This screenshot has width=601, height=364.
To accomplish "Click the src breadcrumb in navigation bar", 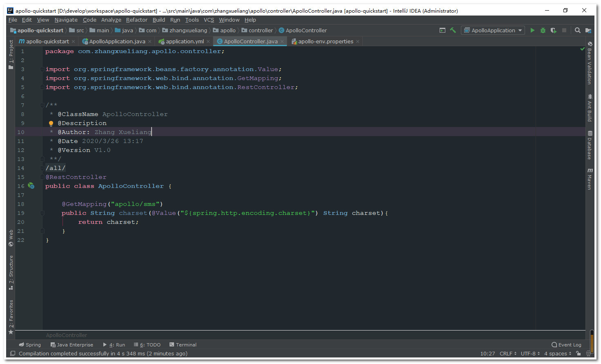I will pyautogui.click(x=77, y=30).
